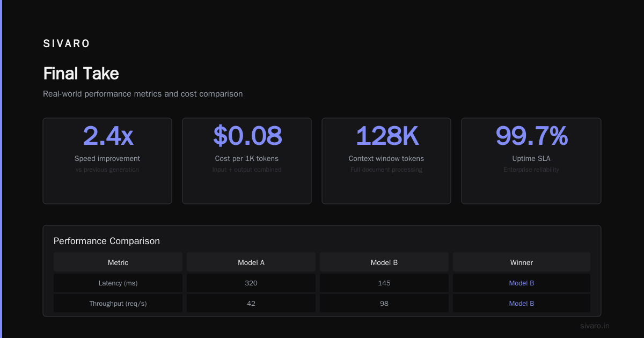Select the Model A column header
Image resolution: width=644 pixels, height=338 pixels.
point(251,262)
